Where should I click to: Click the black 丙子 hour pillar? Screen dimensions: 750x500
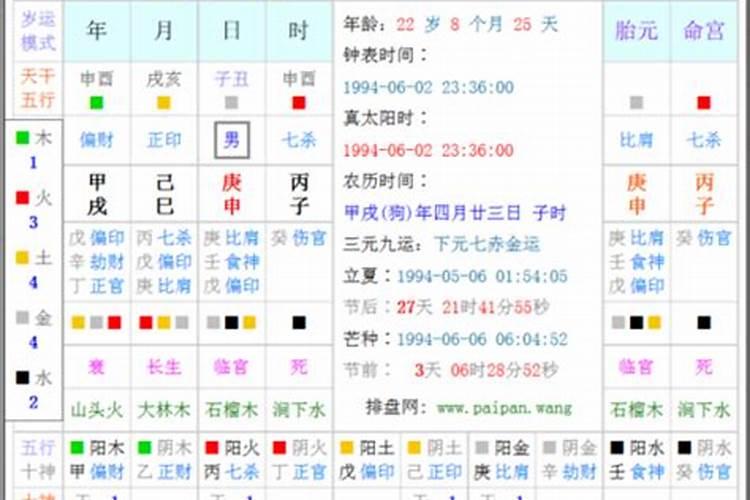tap(299, 194)
